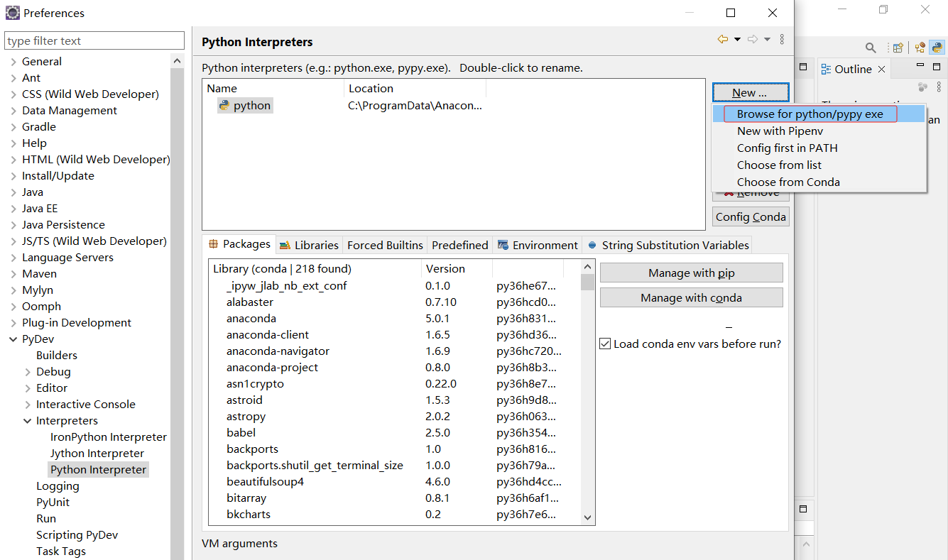Choose Browse for python/pypy exe
Viewport: 948px width, 560px height.
coord(819,114)
